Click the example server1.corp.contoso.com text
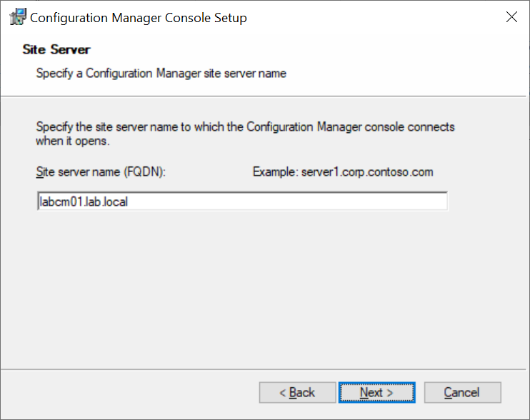Screen dimensions: 530x420 coord(367,172)
